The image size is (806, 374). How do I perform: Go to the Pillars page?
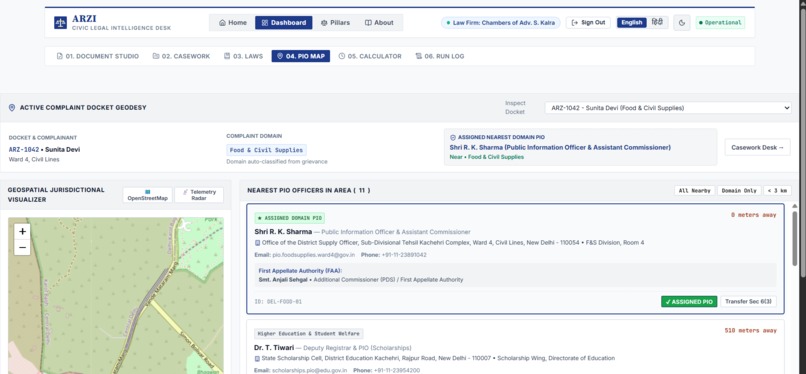(335, 23)
